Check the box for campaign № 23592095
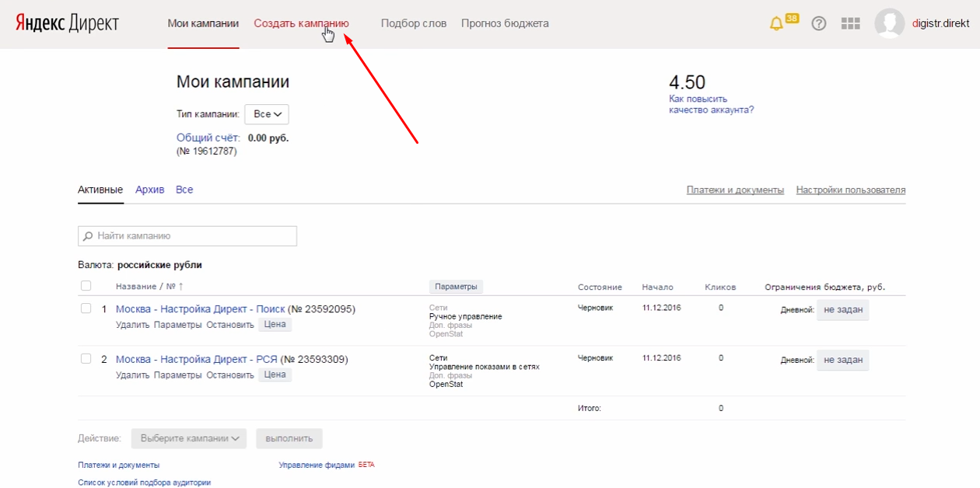This screenshot has height=488, width=980. 86,308
